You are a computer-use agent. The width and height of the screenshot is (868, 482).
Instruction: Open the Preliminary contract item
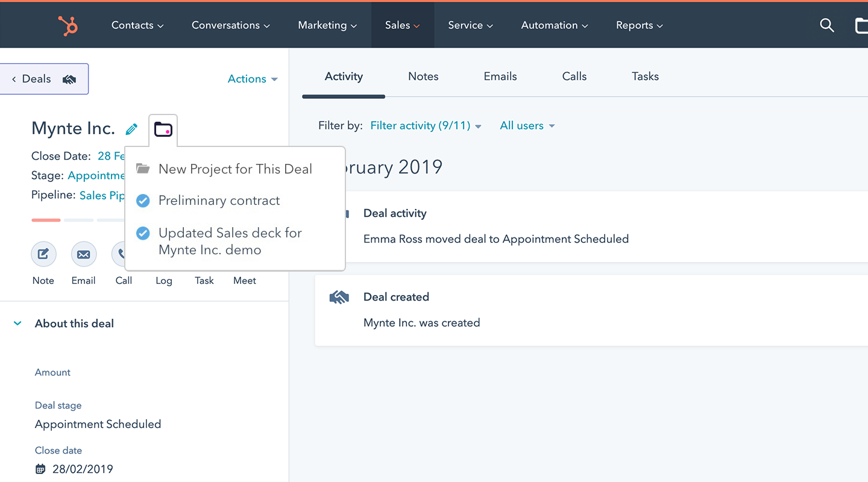(x=219, y=201)
